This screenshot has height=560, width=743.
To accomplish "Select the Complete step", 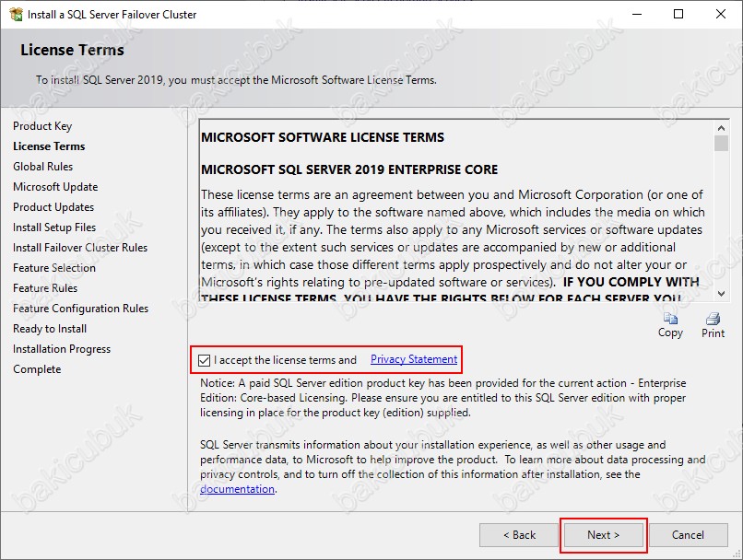I will pos(37,369).
